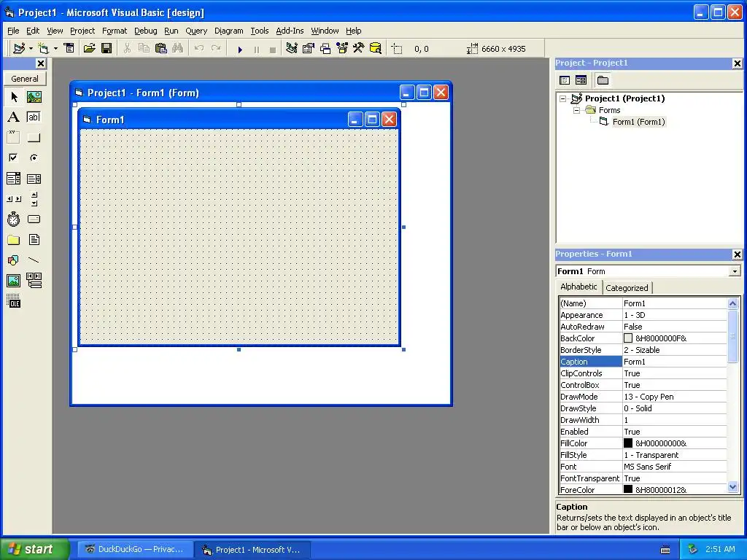Viewport: 747px width, 560px height.
Task: Open the Format menu
Action: [x=115, y=31]
